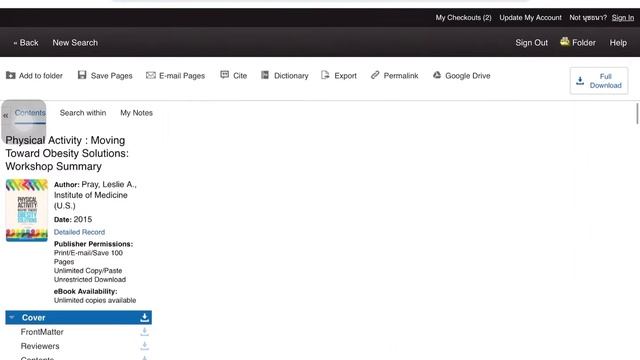Download the Cover section
640x360 pixels.
(144, 318)
